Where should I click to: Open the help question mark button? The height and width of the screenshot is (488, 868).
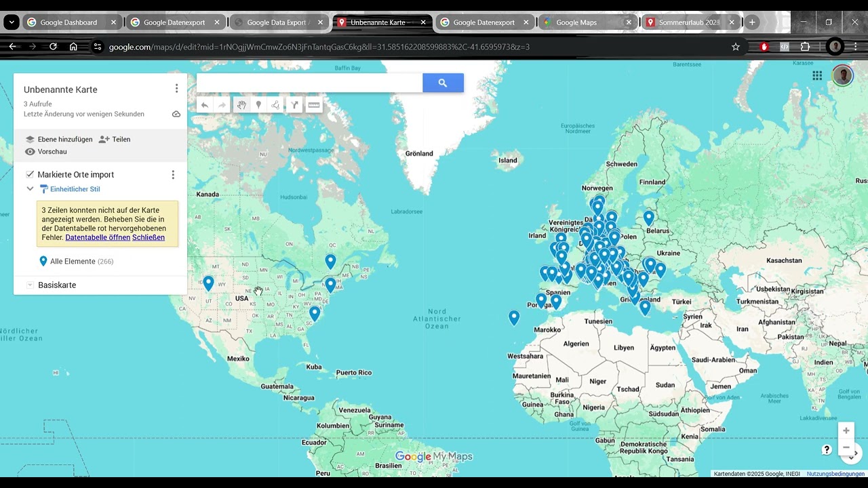pyautogui.click(x=827, y=450)
